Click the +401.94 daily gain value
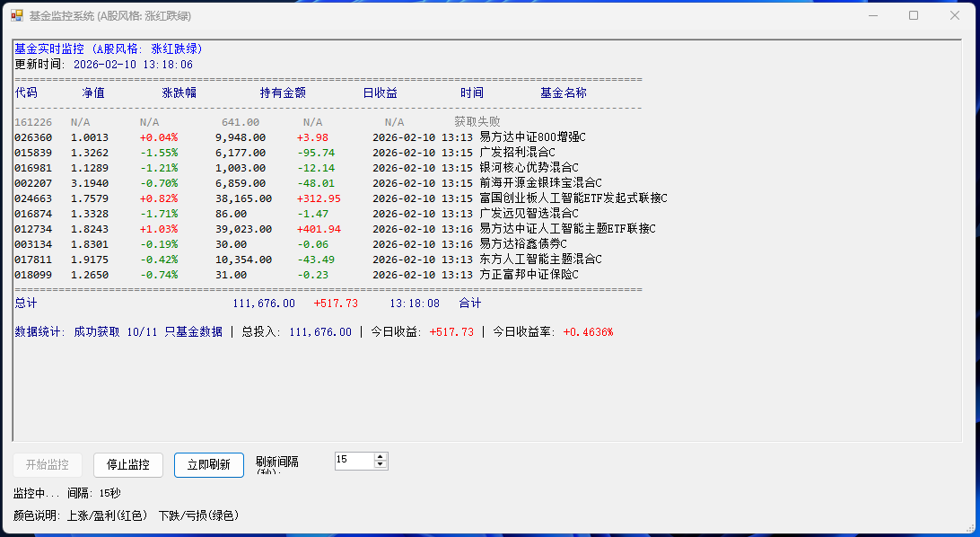Screen dimensions: 980x537 click(x=319, y=229)
